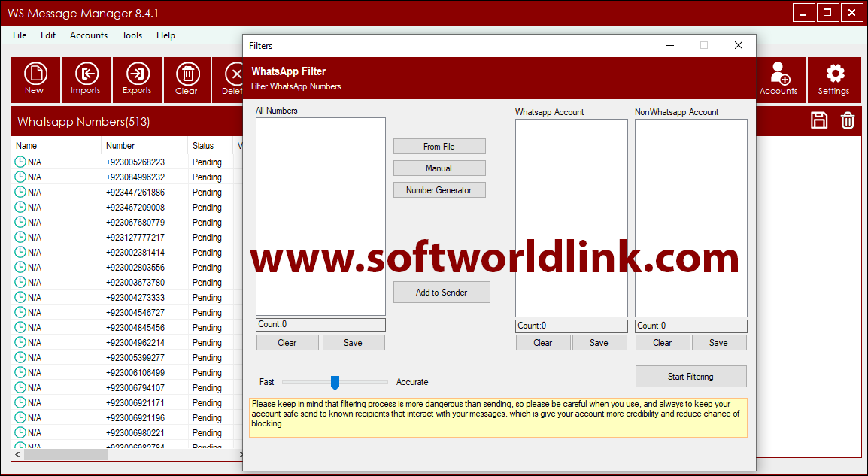Image resolution: width=868 pixels, height=476 pixels.
Task: Minimize the Filters dialog window
Action: click(x=670, y=45)
